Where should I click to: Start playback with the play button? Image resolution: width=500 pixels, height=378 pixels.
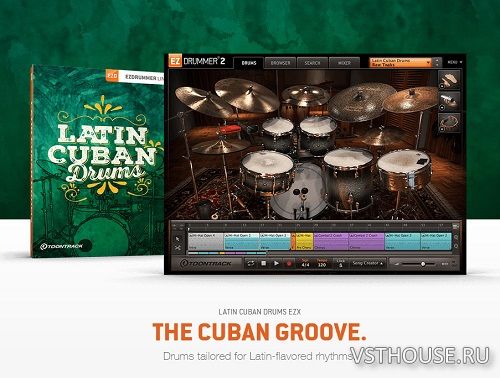(276, 264)
